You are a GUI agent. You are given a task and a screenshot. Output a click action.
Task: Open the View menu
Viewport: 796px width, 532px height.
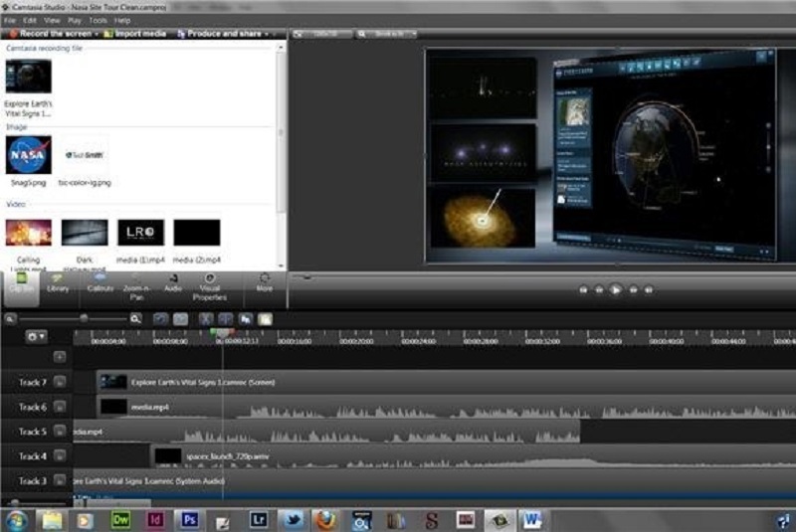(x=52, y=20)
